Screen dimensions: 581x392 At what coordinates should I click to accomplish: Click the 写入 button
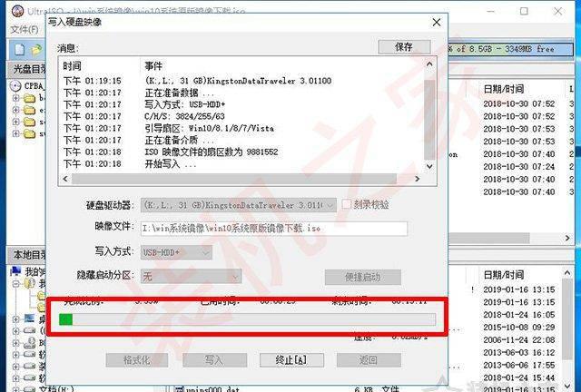[214, 359]
